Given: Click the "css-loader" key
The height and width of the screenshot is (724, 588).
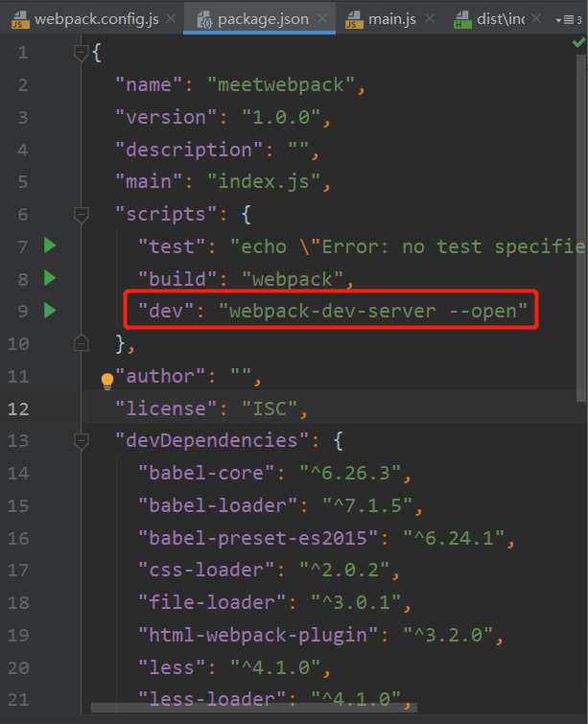Looking at the screenshot, I should click(206, 571).
